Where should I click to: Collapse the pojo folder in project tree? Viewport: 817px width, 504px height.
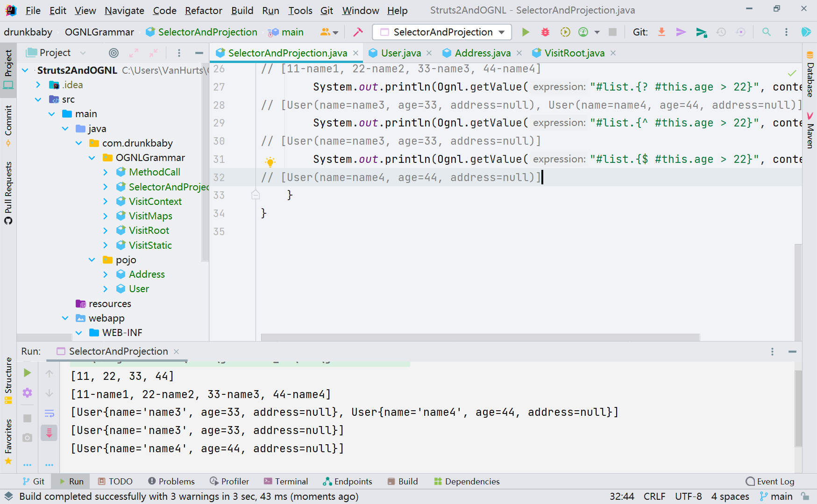click(92, 260)
